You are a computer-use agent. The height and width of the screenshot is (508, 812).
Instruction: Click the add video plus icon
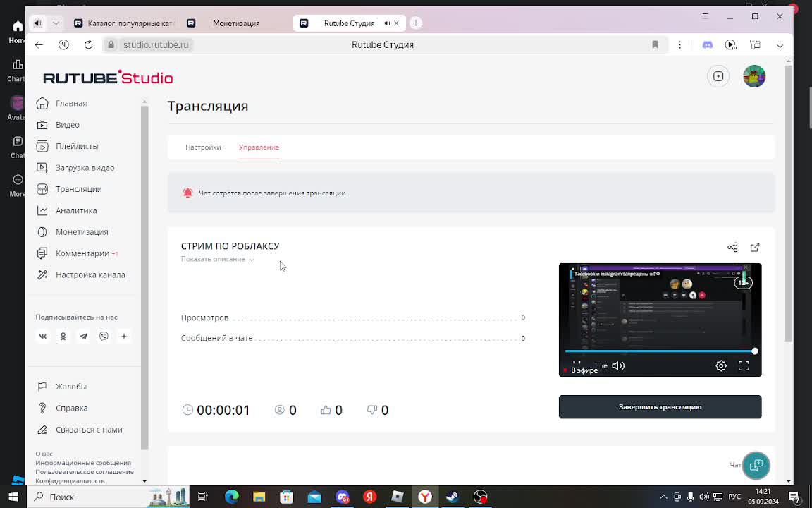coord(718,76)
